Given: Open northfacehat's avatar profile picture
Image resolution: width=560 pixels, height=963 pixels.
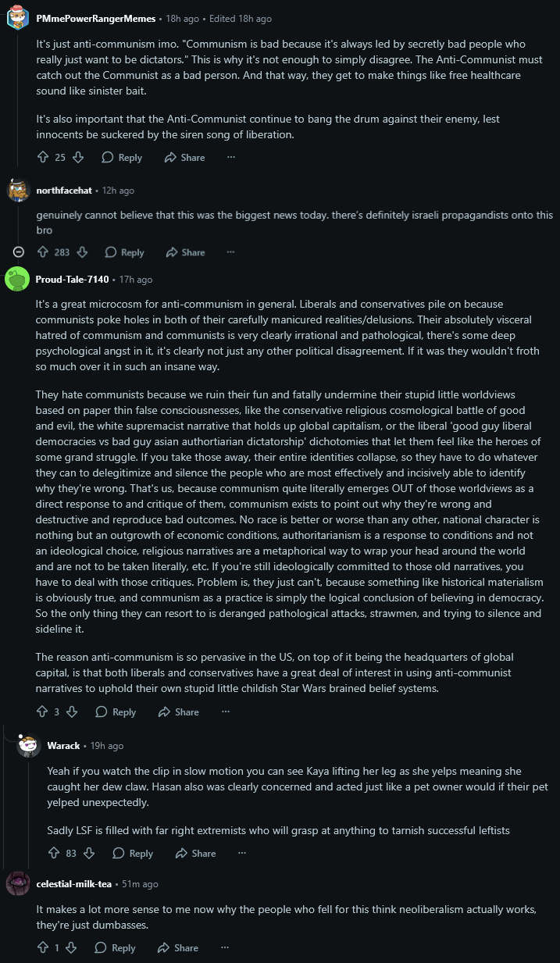Looking at the screenshot, I should tap(18, 190).
